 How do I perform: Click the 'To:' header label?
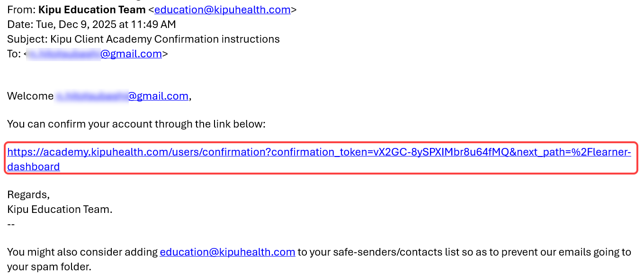tap(14, 54)
